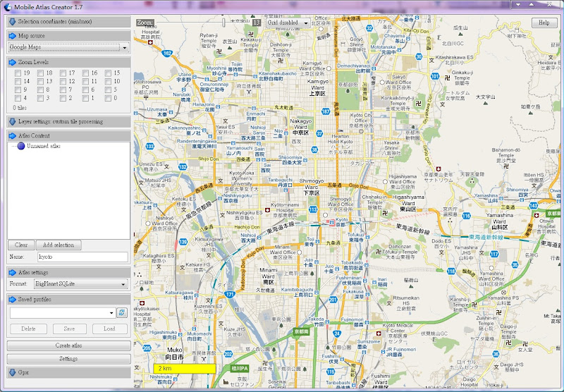This screenshot has height=392, width=564.
Task: Click route 162 shield on the map
Action: 167,54
